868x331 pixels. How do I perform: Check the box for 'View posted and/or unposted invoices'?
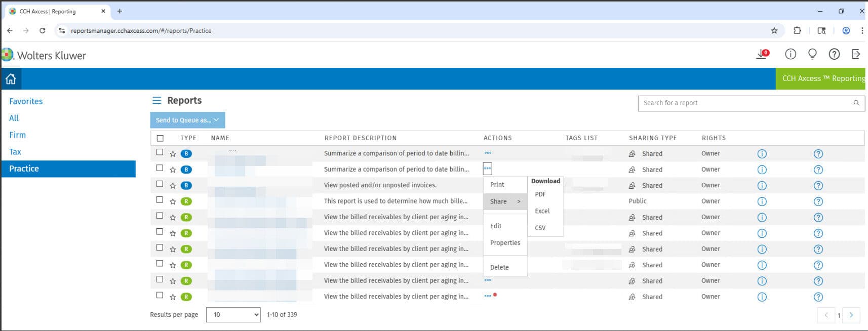[160, 184]
